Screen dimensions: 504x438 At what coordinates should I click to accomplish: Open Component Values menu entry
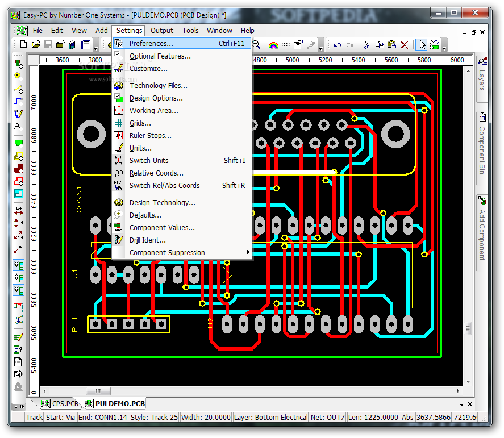(182, 227)
